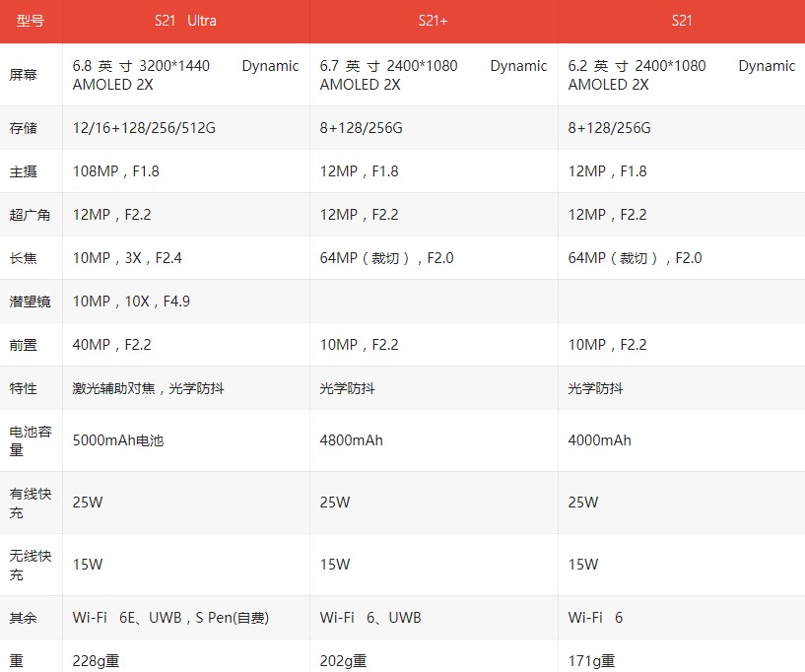
Task: Select the 激光辅助对焦, 光学防抖 cell
Action: [x=149, y=388]
